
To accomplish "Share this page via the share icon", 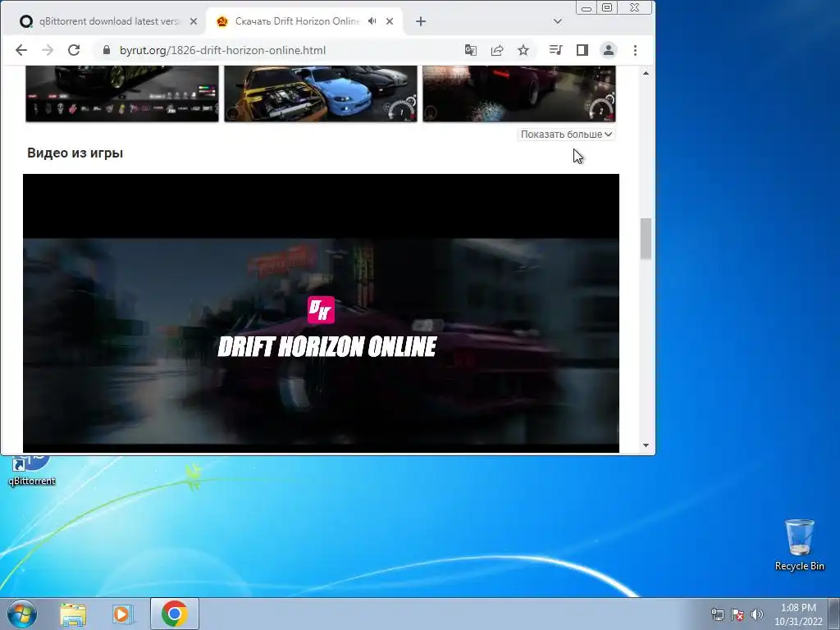I will coord(497,50).
